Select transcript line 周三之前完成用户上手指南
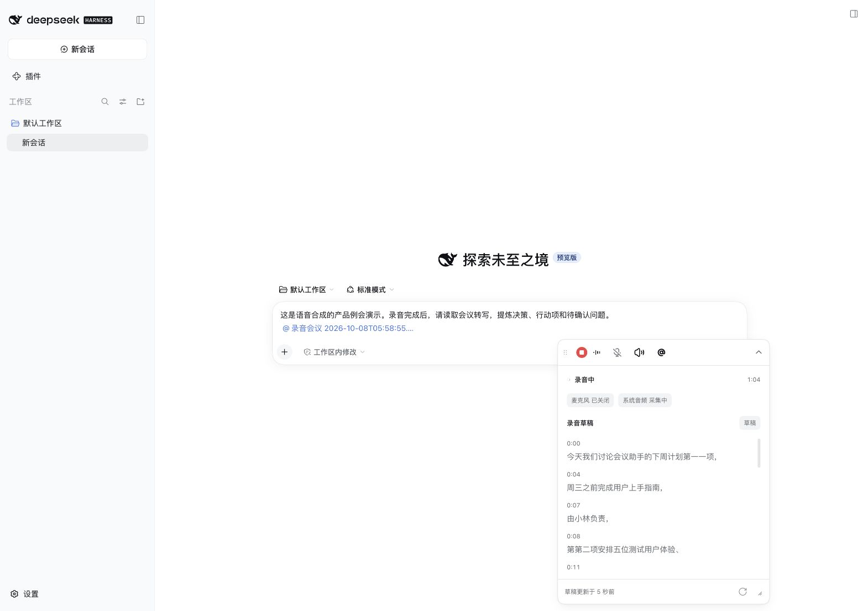Viewport: 868px width, 611px height. (615, 488)
